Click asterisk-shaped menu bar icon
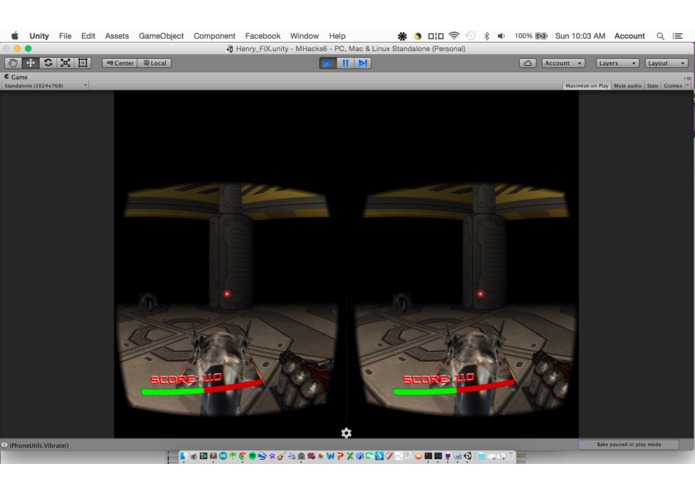 point(402,36)
